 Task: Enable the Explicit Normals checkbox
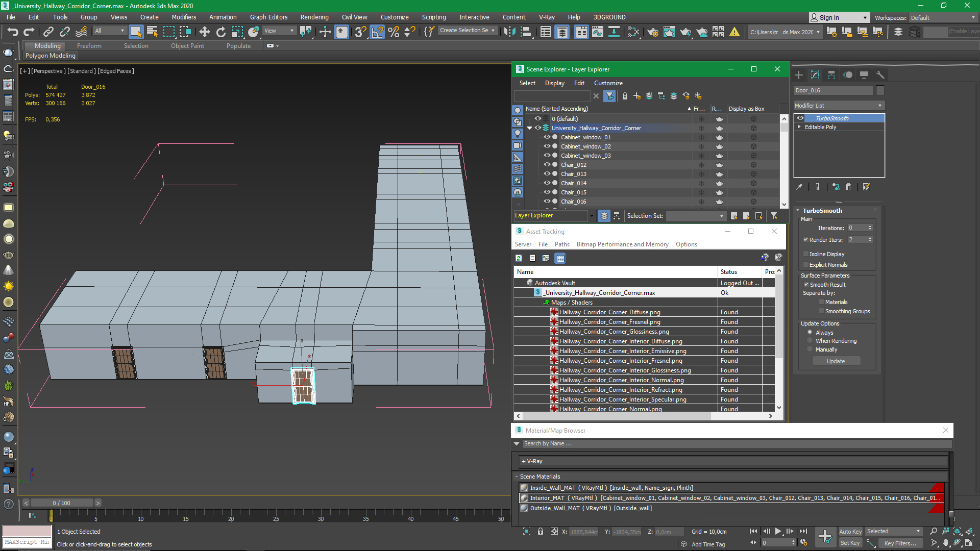point(806,265)
